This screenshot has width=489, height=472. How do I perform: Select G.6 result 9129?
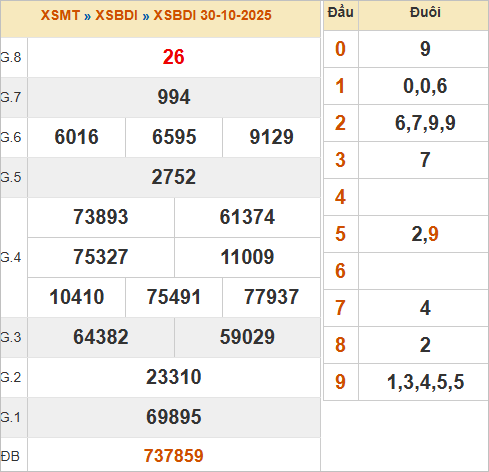[271, 137]
